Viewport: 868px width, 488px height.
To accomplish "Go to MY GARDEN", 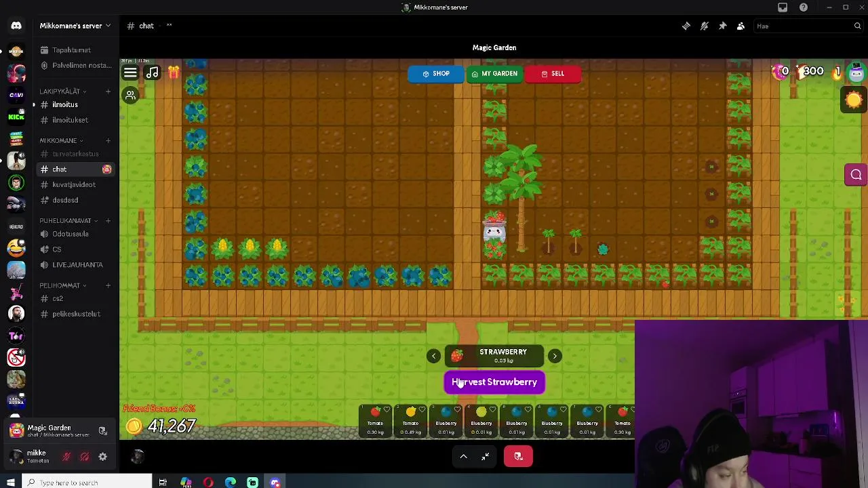I will tap(494, 74).
